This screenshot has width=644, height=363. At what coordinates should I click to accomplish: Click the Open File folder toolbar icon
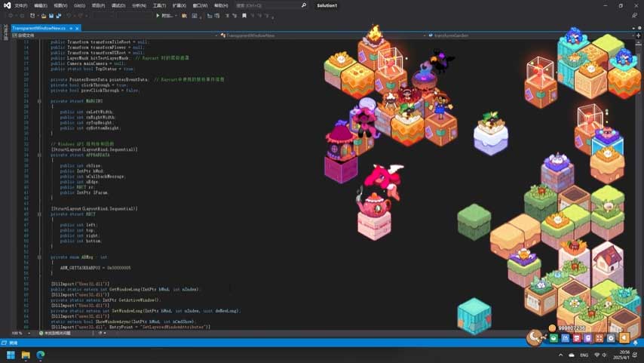coord(44,16)
